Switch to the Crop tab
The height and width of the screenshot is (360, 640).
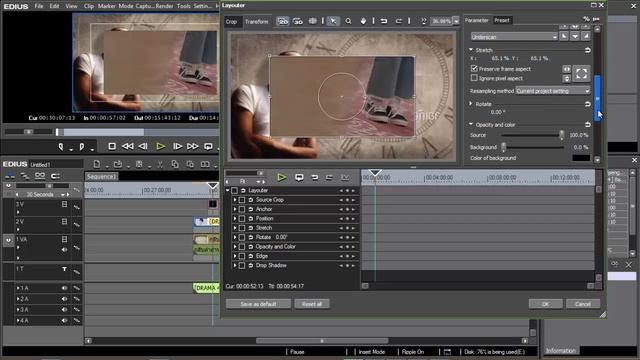tap(231, 22)
